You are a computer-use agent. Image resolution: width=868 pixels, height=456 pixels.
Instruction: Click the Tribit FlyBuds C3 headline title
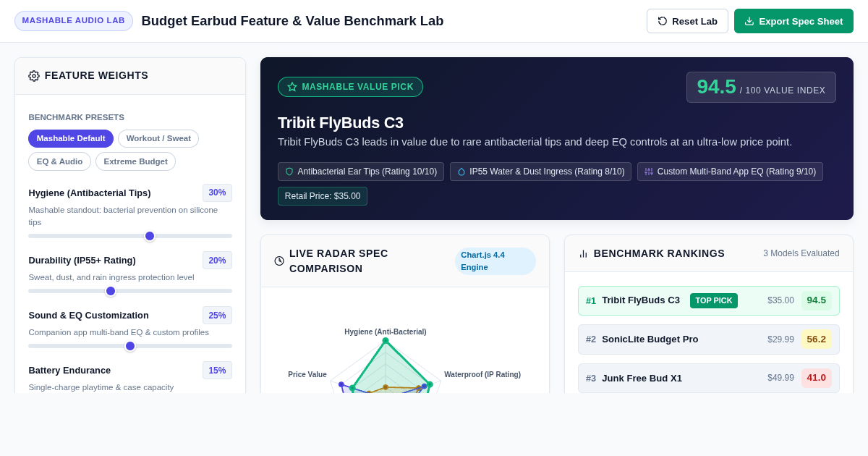tap(341, 123)
